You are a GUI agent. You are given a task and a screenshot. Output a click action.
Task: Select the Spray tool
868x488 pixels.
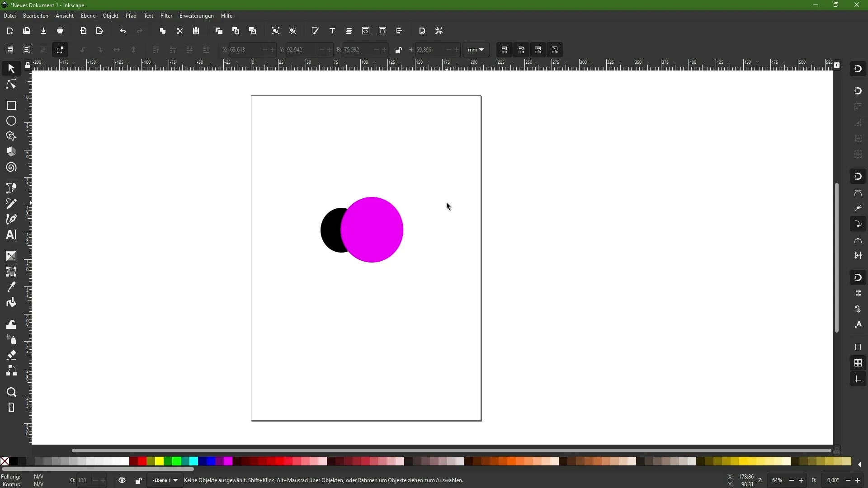point(11,339)
